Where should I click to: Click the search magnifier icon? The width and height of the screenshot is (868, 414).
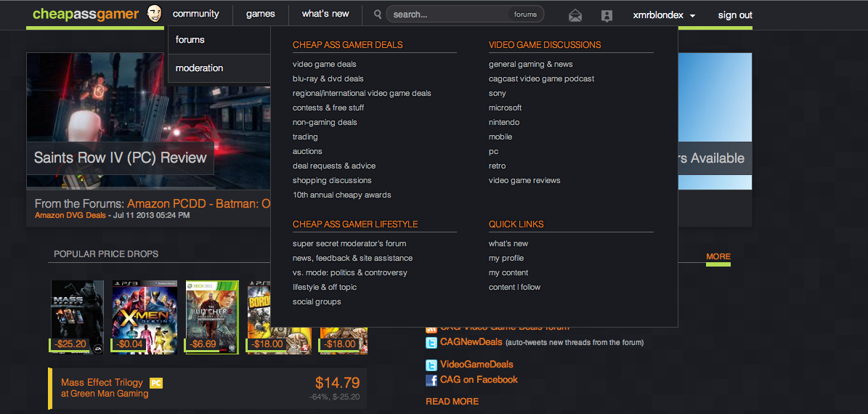point(378,15)
